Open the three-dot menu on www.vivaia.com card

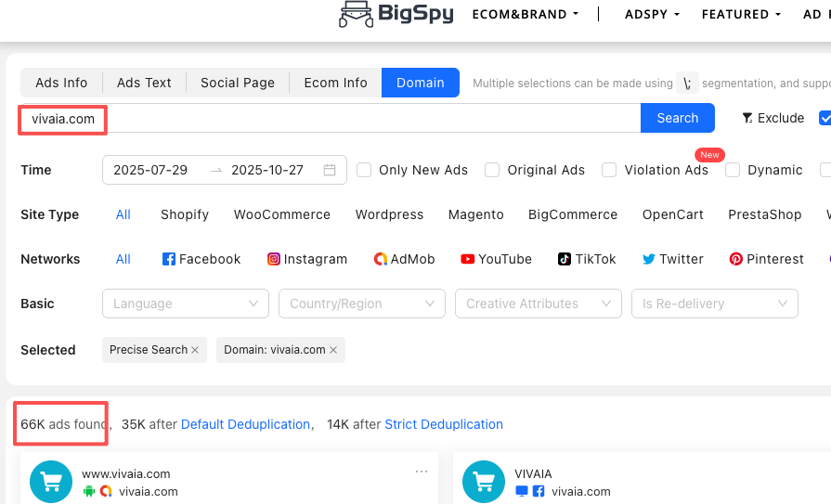click(422, 472)
